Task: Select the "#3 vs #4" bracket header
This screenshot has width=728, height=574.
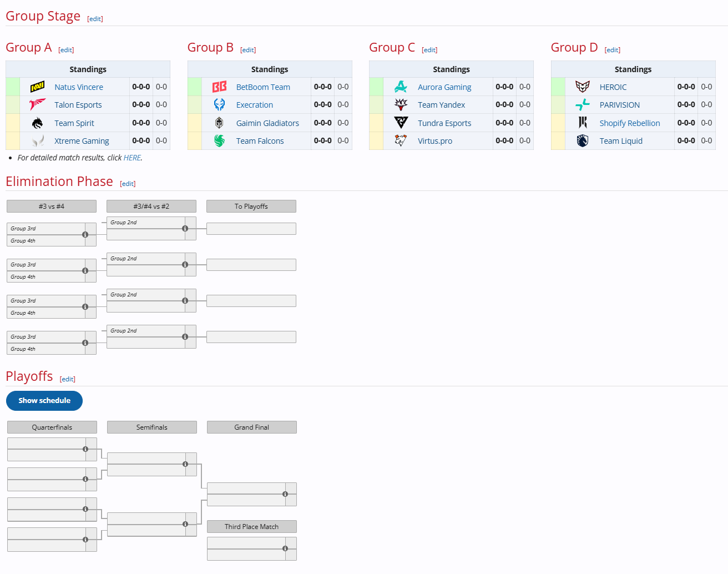Action: coord(52,207)
